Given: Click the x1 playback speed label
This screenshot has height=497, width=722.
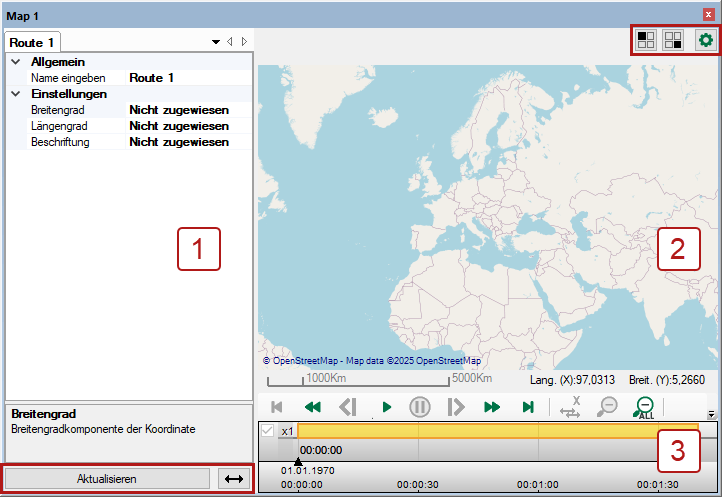Looking at the screenshot, I should pos(287,431).
